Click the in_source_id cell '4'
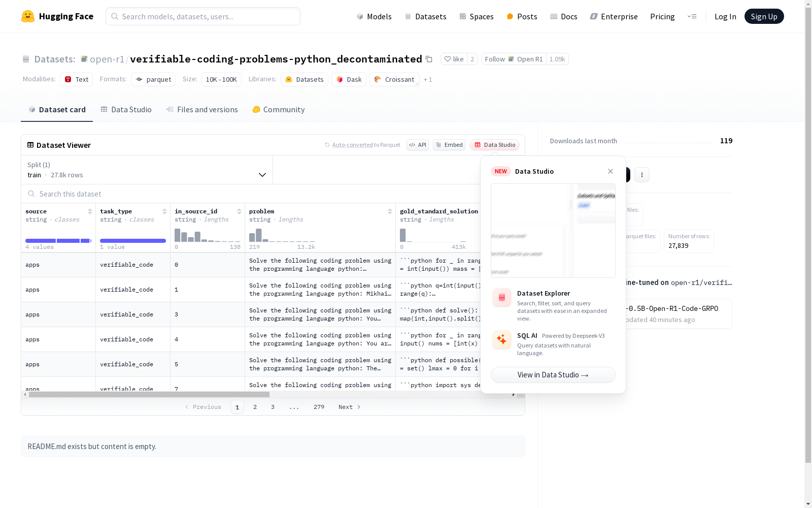This screenshot has width=812, height=508. (x=208, y=339)
